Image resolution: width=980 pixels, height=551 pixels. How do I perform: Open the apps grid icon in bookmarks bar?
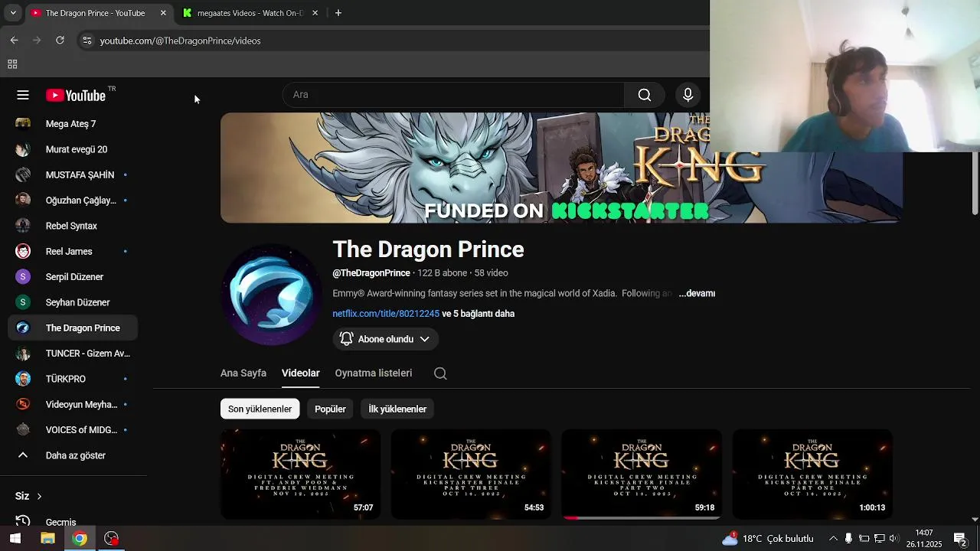12,64
